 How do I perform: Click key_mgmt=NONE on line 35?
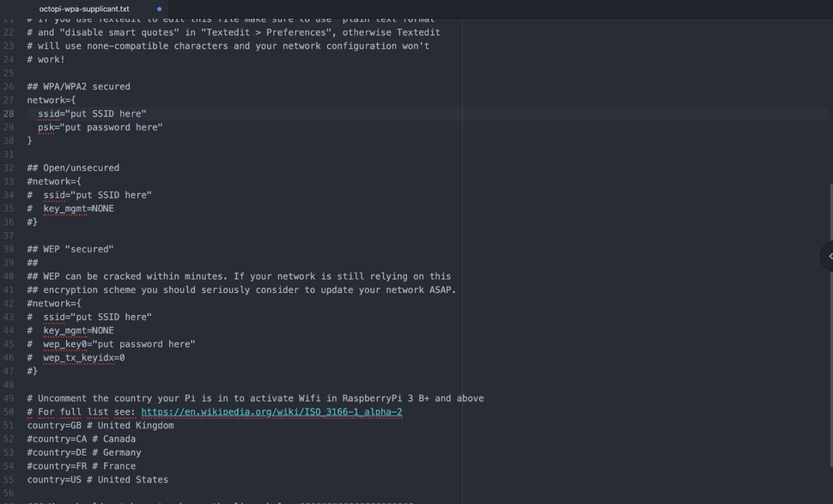click(x=78, y=209)
